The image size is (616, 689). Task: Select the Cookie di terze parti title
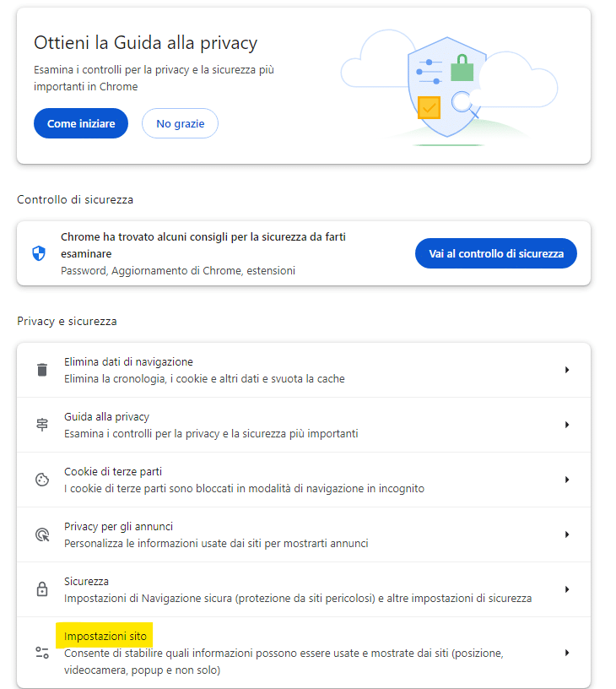pos(113,471)
